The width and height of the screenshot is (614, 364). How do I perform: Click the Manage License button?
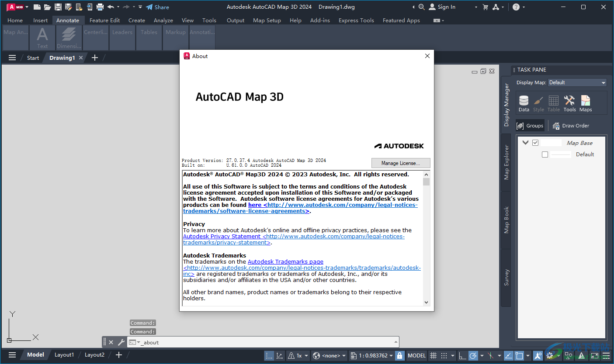click(x=401, y=163)
